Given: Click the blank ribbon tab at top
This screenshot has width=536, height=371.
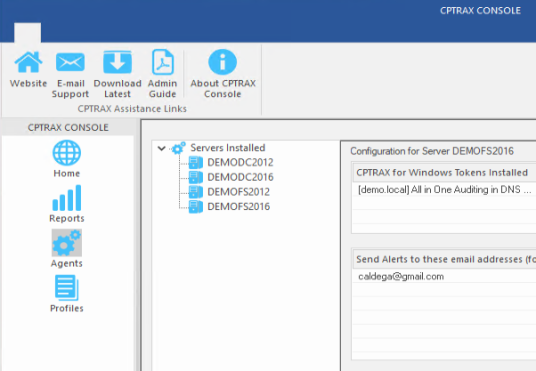Looking at the screenshot, I should pos(27,33).
